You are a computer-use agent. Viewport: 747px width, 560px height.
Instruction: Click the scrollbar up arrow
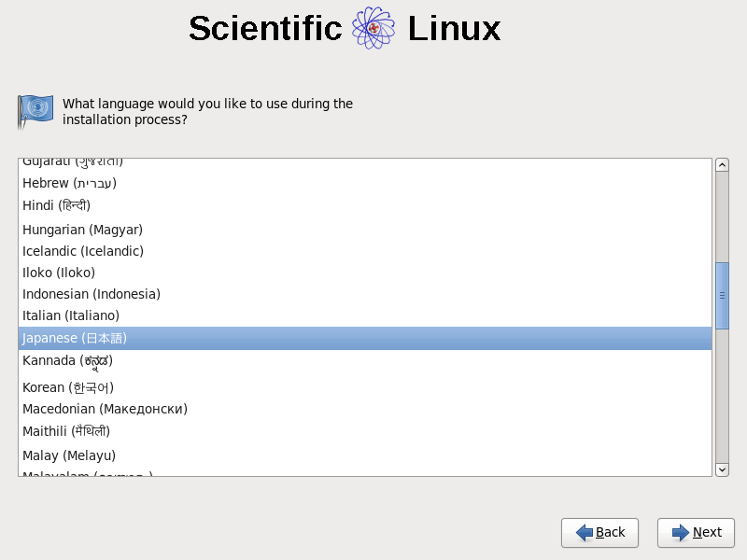coord(722,165)
